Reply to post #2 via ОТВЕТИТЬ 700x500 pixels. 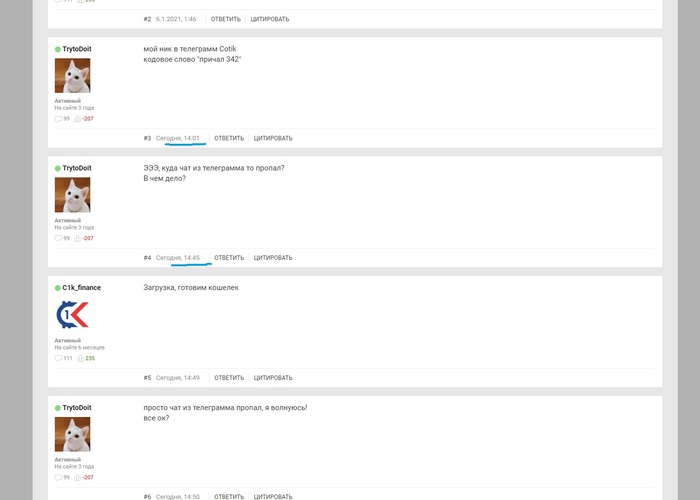225,19
